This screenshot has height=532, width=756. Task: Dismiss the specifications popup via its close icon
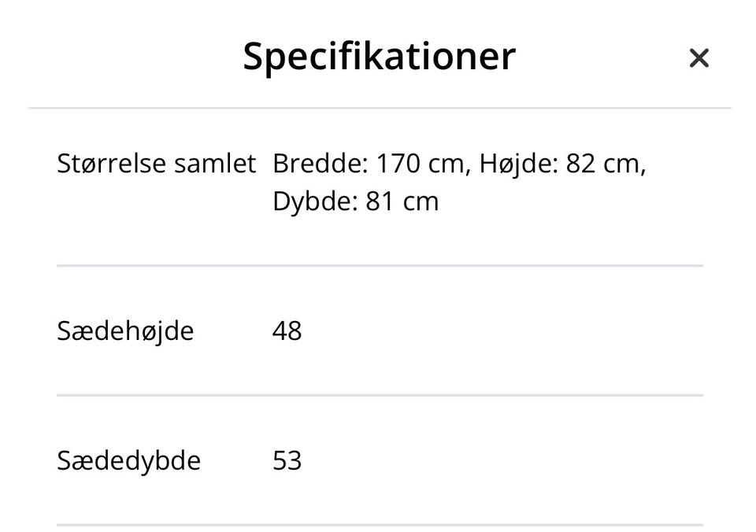[699, 57]
